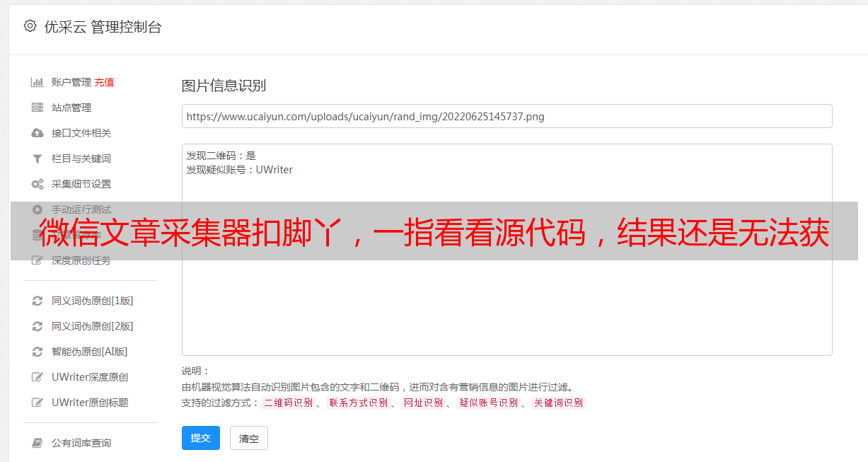Click the blue 提交 button
Screen dimensions: 868x462
[x=201, y=438]
